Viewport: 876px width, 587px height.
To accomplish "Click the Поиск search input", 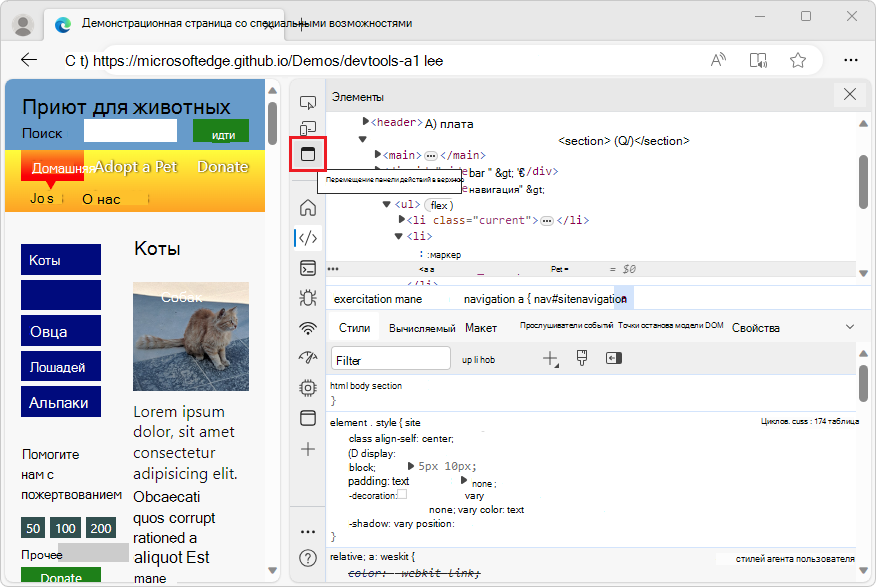I will (x=130, y=130).
